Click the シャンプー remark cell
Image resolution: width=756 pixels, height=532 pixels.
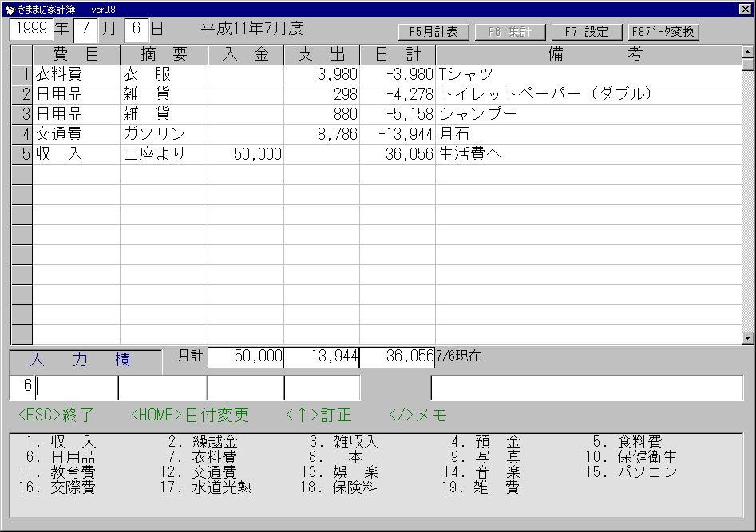[x=588, y=115]
